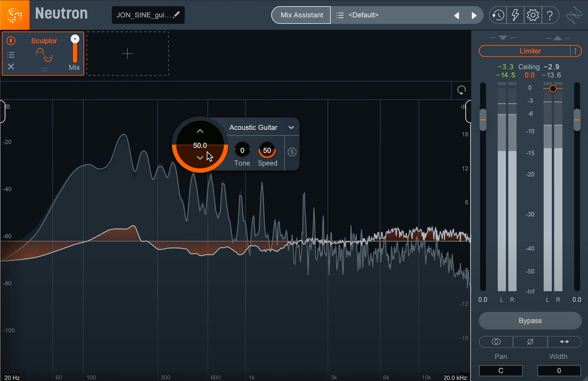Increase Sculptor amount with up chevron
The image size is (588, 381).
click(x=200, y=131)
